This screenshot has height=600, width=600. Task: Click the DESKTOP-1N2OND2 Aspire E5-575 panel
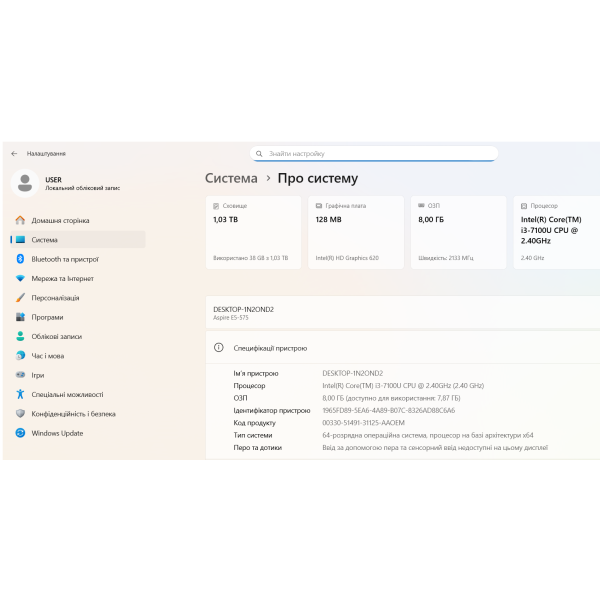(403, 312)
